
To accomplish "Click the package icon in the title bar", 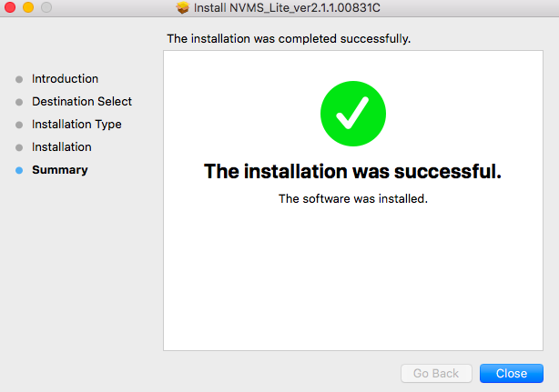I will (x=183, y=8).
